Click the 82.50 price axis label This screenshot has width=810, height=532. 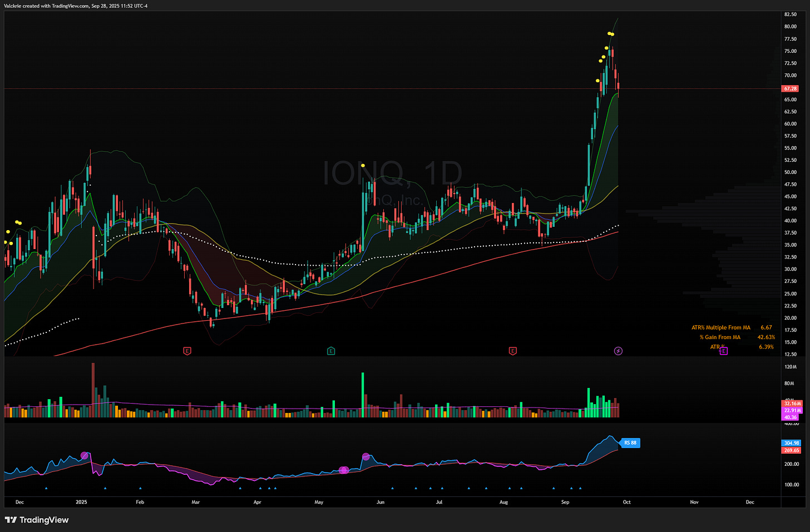pyautogui.click(x=790, y=14)
